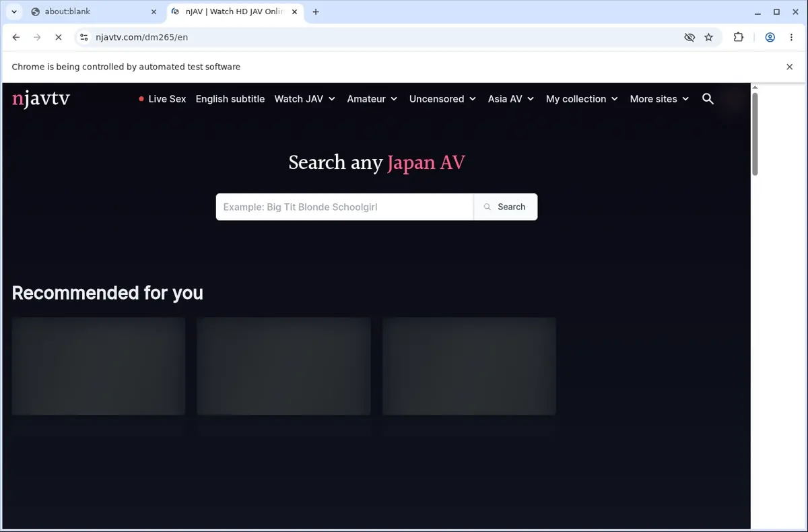Close the nJAV tab
Image resolution: width=808 pixels, height=532 pixels.
point(294,11)
